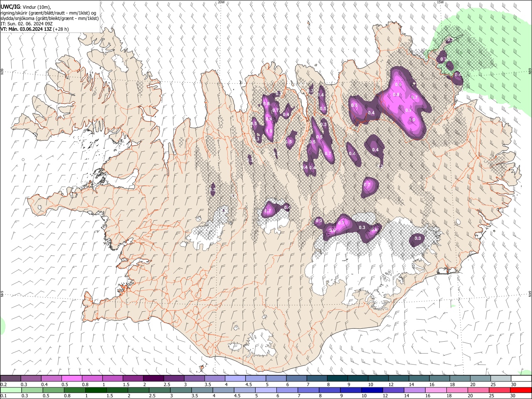Image resolution: width=532 pixels, height=399 pixels.
Task: Click the '0.2' label under the top legend
Action: [3, 384]
